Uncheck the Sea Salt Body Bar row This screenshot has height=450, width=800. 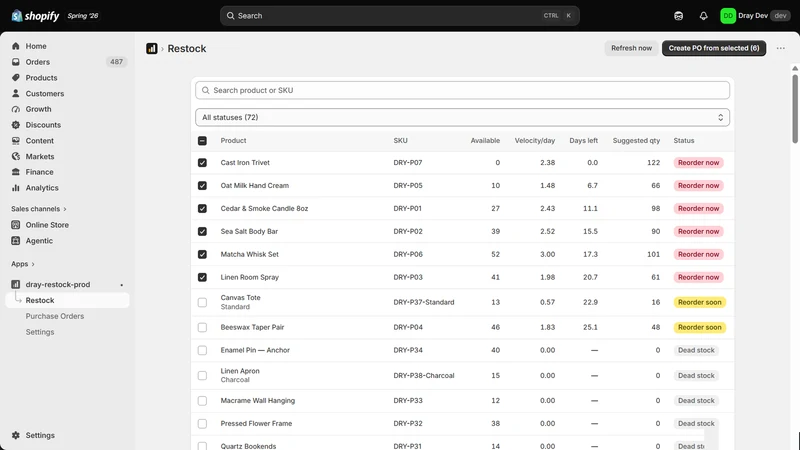click(203, 232)
